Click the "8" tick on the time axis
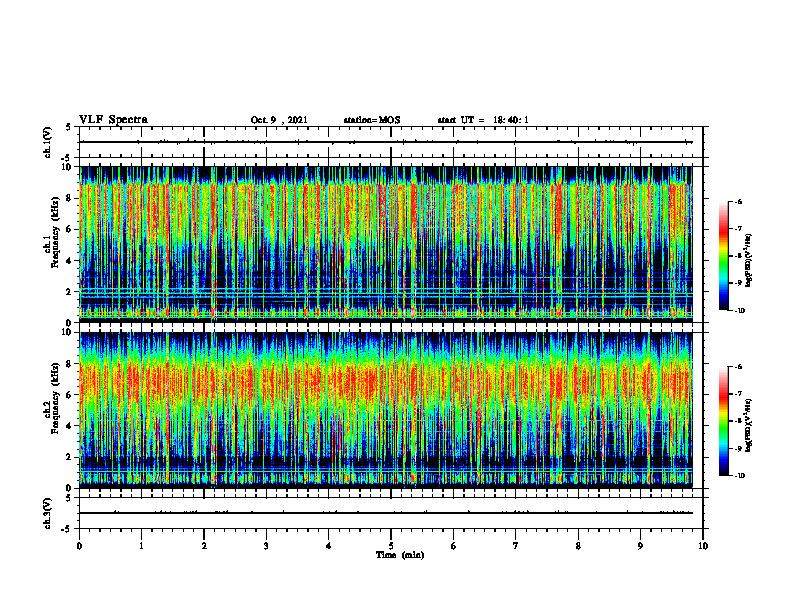 [x=578, y=546]
